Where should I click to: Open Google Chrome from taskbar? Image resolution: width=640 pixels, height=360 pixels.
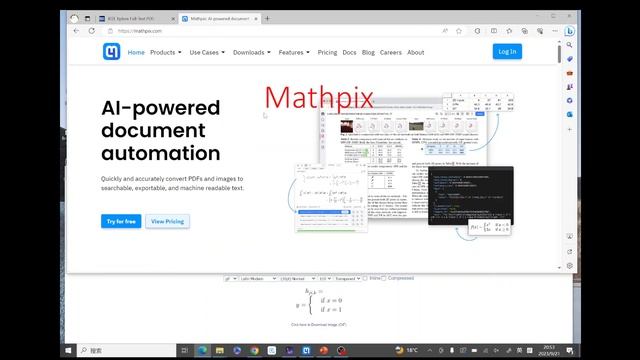coord(254,350)
